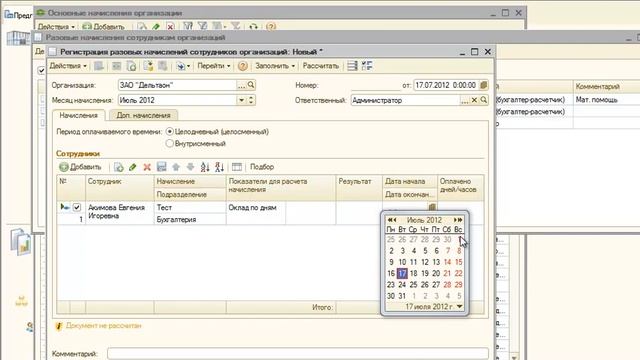Go to previous year in calendar popup
Image resolution: width=640 pixels, height=360 pixels.
pyautogui.click(x=390, y=220)
